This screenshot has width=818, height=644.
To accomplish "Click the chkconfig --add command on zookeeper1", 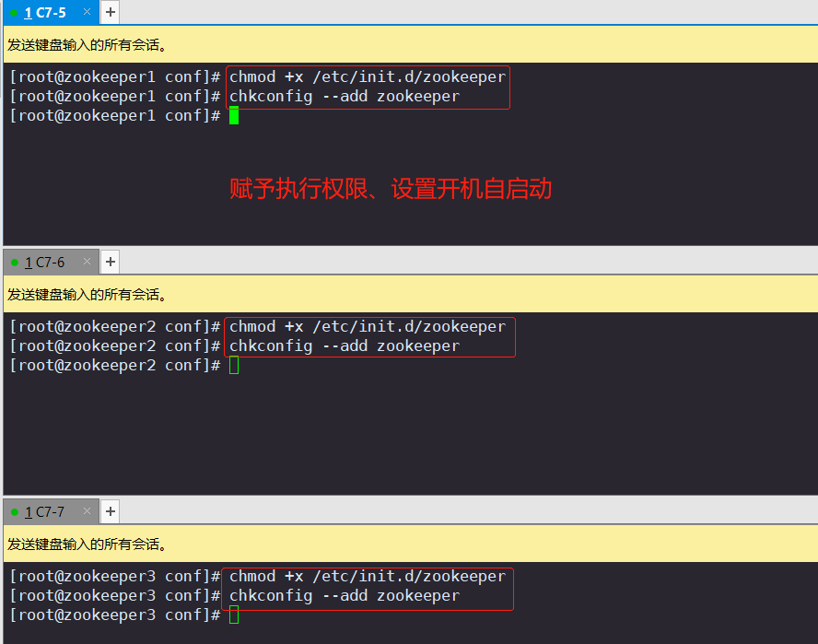I will 345,96.
